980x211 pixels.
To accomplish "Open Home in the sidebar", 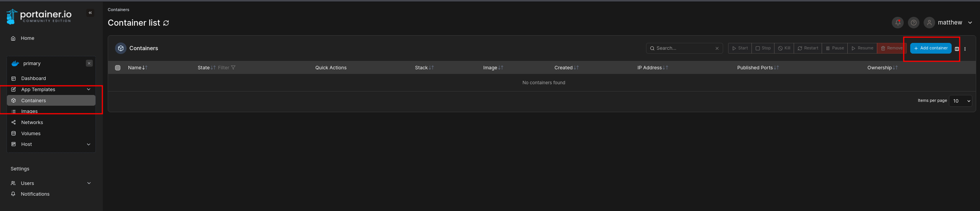I will [x=28, y=38].
